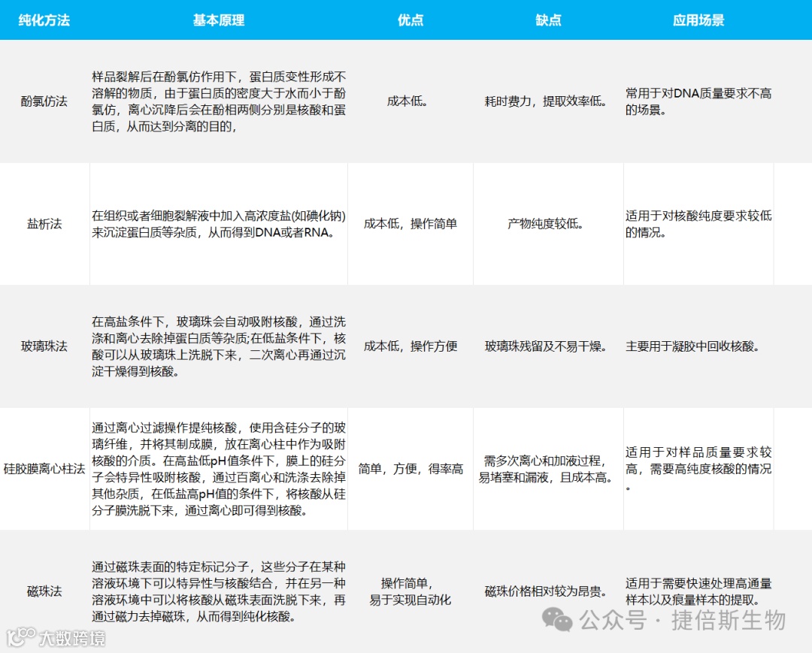
Task: Click the 适用于需要快速处理高通量 scenario cell
Action: coord(698,591)
